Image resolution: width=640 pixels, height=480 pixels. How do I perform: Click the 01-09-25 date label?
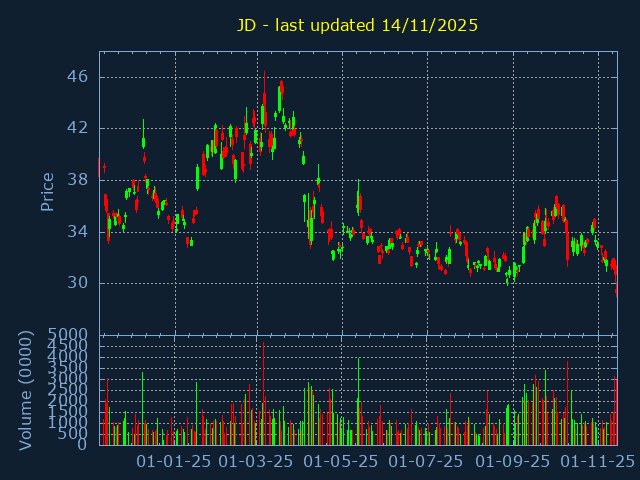click(x=512, y=462)
